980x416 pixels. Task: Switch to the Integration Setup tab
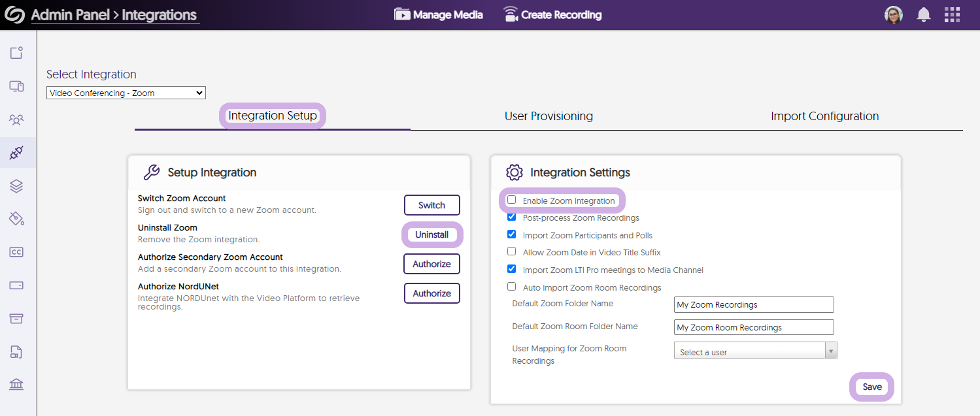coord(273,116)
